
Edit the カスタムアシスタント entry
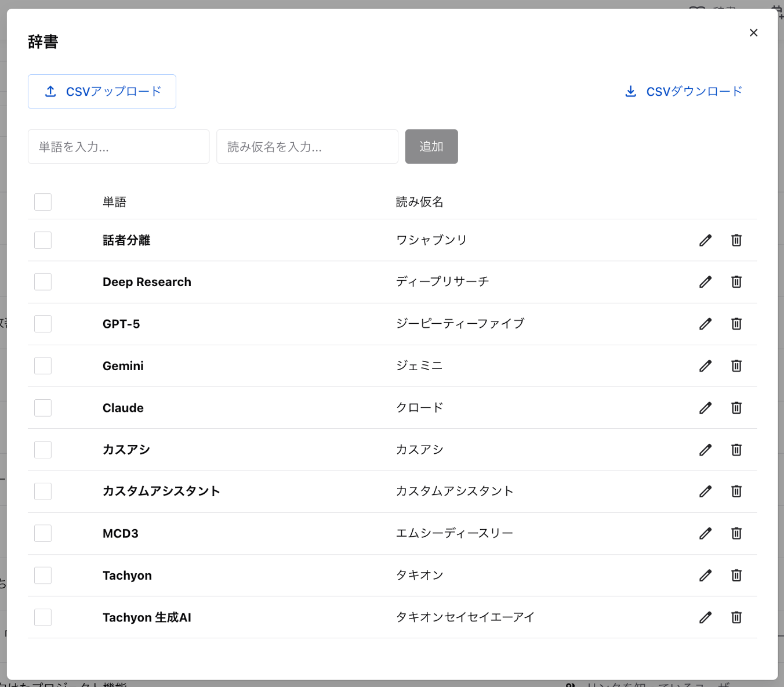[705, 491]
